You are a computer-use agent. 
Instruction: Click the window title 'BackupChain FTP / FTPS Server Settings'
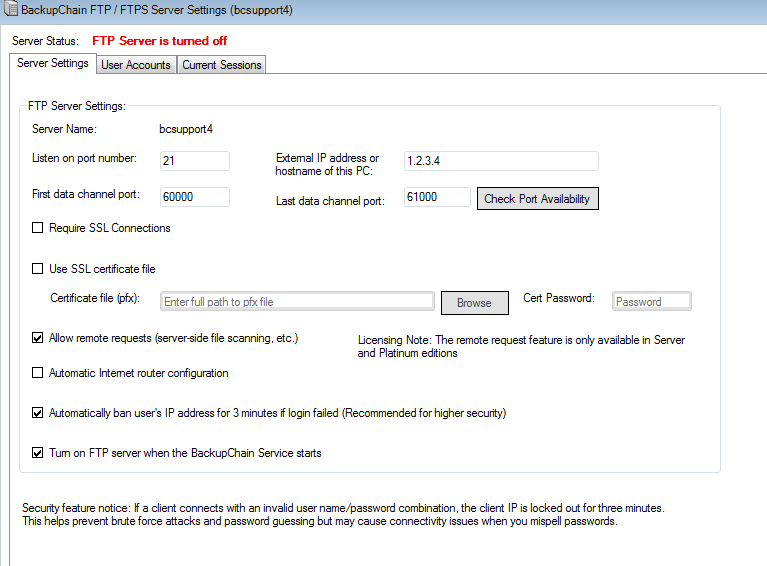tap(157, 10)
